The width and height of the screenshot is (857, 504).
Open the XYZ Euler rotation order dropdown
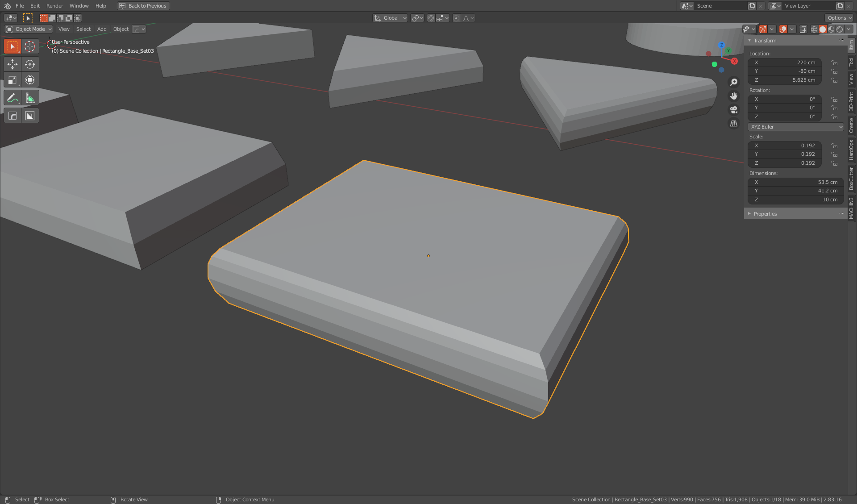[795, 127]
